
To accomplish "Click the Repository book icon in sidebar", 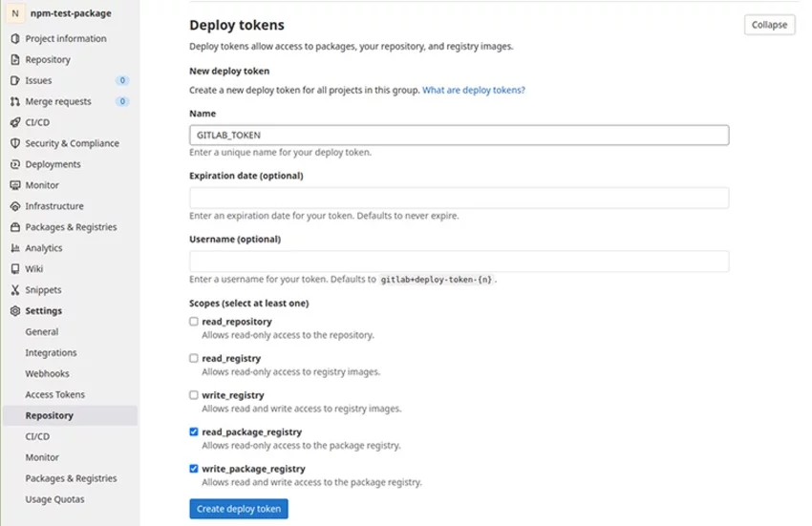I will (x=15, y=60).
